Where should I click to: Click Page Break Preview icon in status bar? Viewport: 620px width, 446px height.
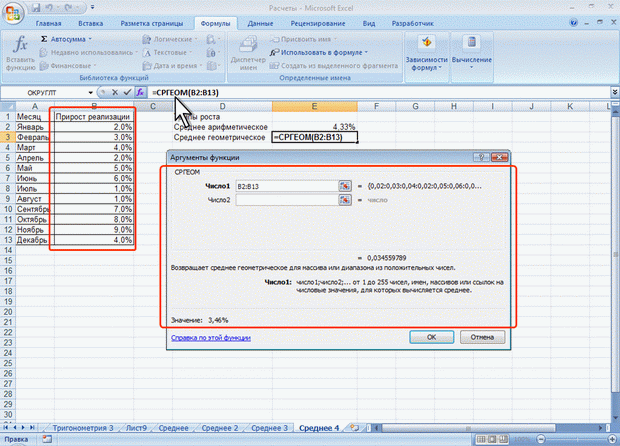pyautogui.click(x=503, y=439)
